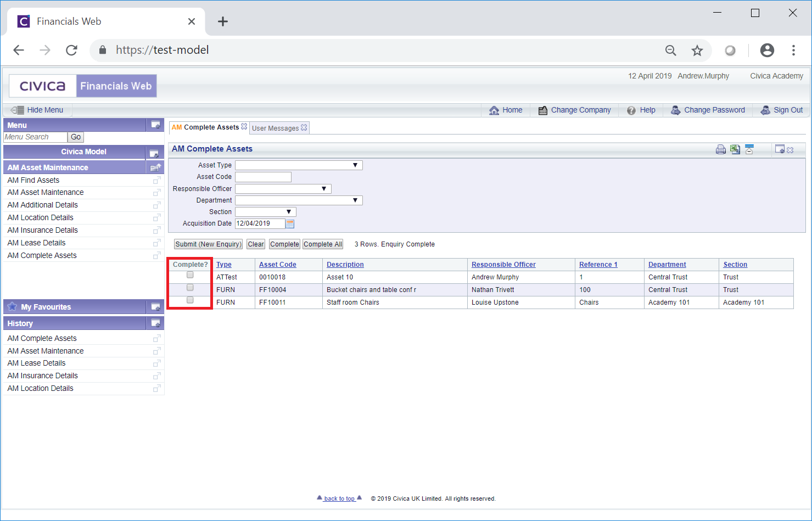This screenshot has height=521, width=812.
Task: Open a new browser tab
Action: (222, 21)
